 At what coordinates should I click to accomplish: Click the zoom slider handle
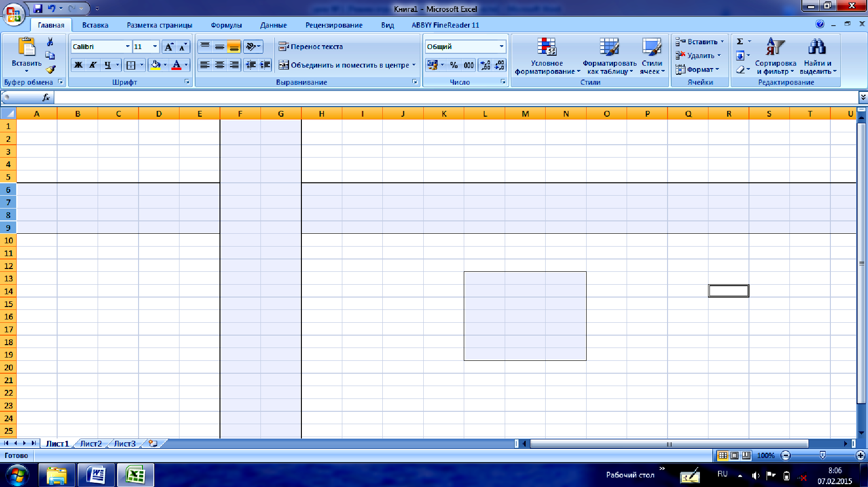coord(822,455)
